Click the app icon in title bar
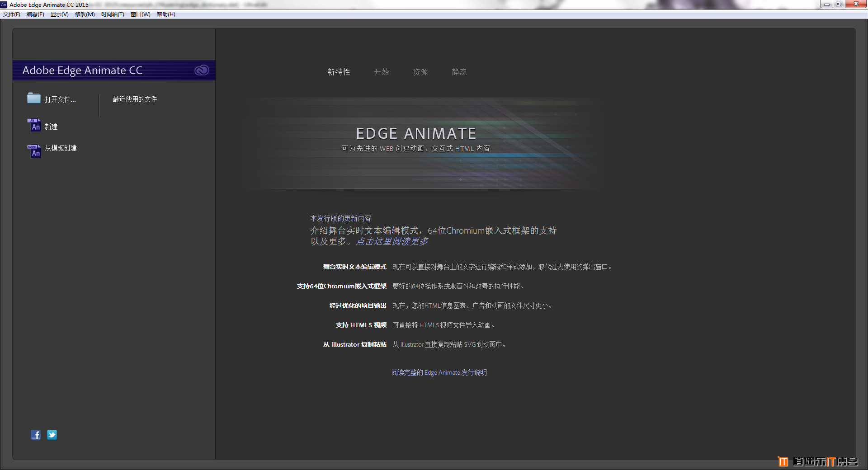The width and height of the screenshot is (868, 470). coord(4,5)
